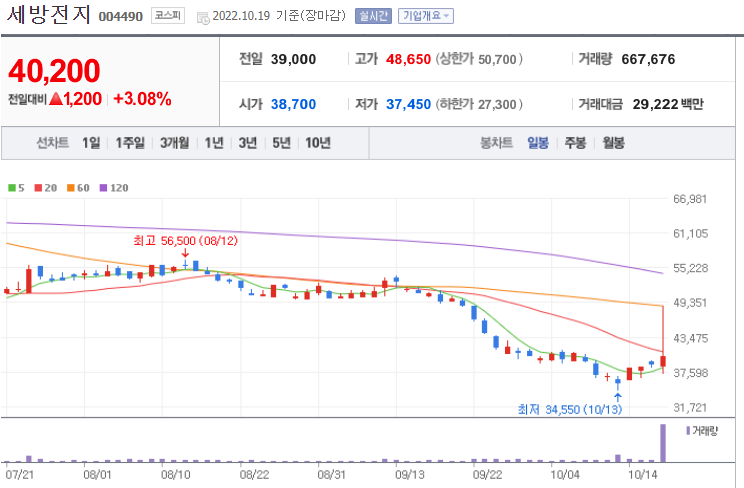This screenshot has height=488, width=744.
Task: Click the current price 40,200
Action: (54, 71)
